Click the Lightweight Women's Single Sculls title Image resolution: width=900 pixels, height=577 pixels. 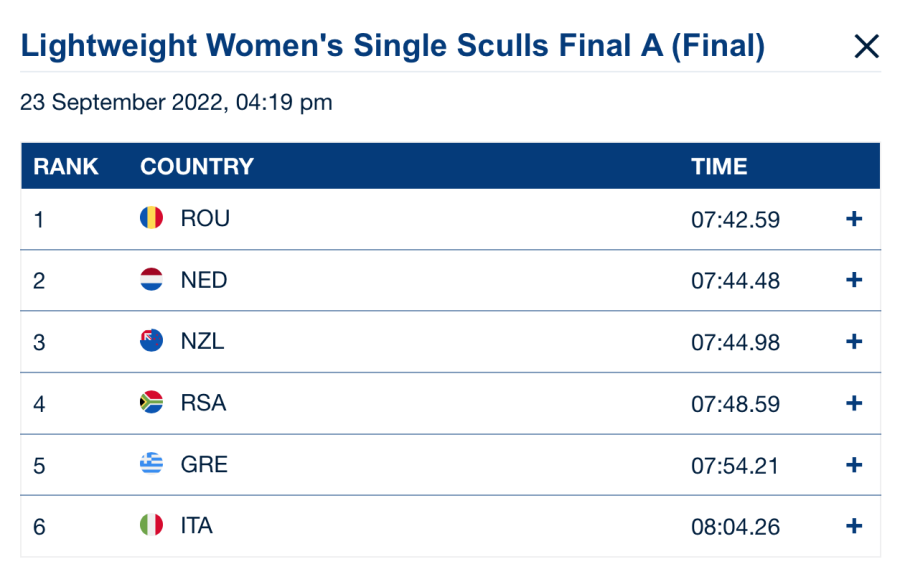coord(393,46)
